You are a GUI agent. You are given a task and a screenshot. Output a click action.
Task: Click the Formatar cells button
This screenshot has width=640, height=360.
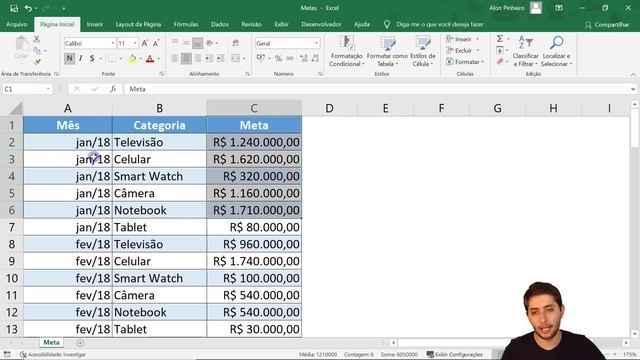click(x=464, y=62)
